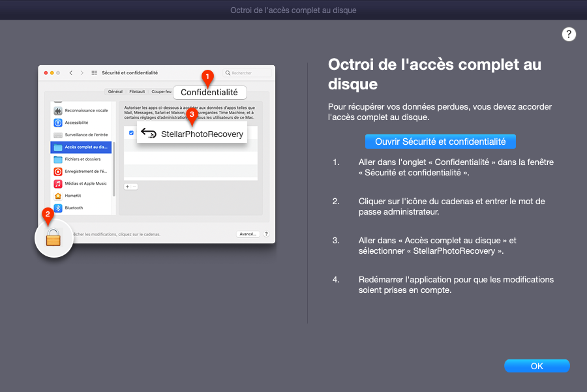587x392 pixels.
Task: Click the Accessibilité icon in sidebar
Action: coord(57,123)
